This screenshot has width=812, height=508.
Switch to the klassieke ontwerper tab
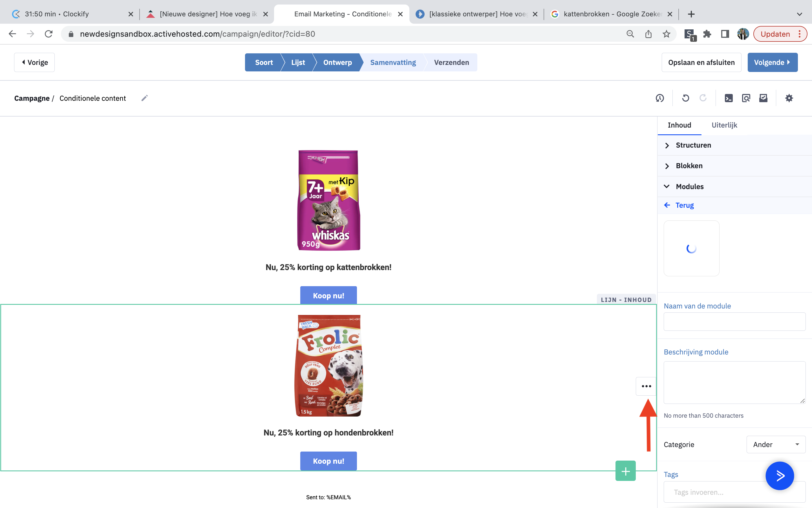pyautogui.click(x=476, y=14)
